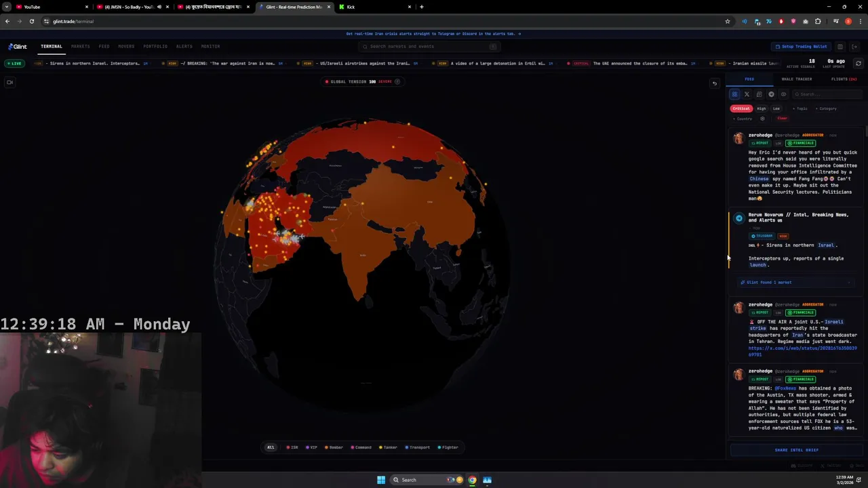Open the panel icon beside Setup Trading Wallet

(x=840, y=47)
